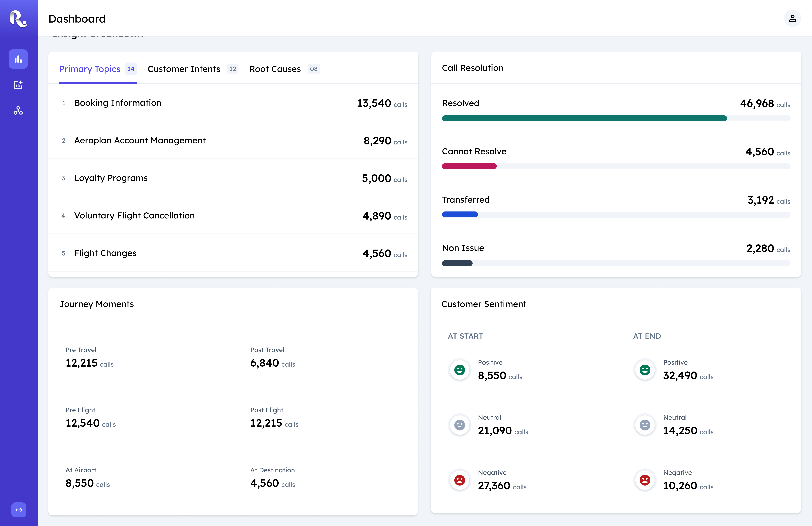This screenshot has height=526, width=812.
Task: Open the connected nodes sidebar icon
Action: pos(18,110)
